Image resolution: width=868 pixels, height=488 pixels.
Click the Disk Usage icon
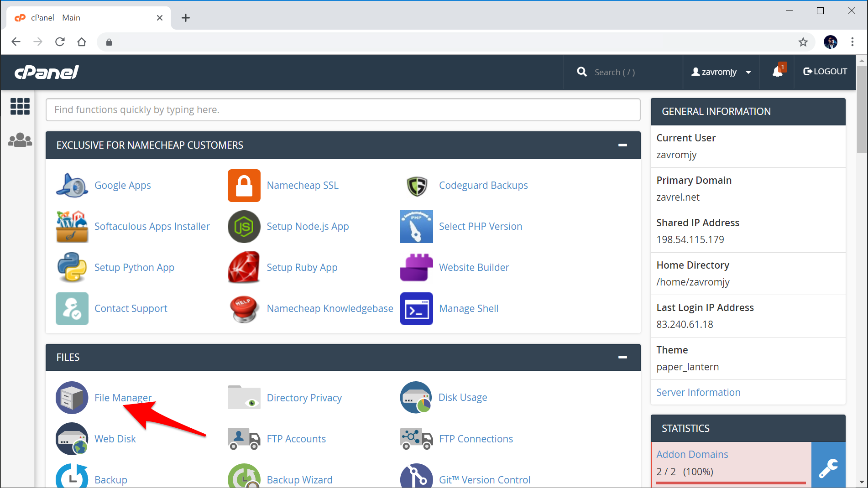pos(416,398)
